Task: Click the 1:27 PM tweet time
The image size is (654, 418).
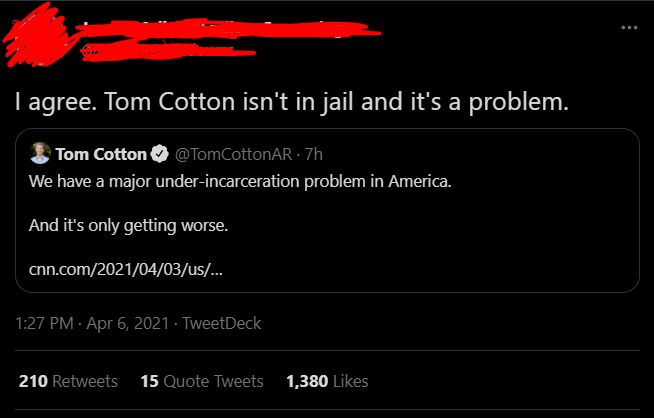Action: point(46,323)
